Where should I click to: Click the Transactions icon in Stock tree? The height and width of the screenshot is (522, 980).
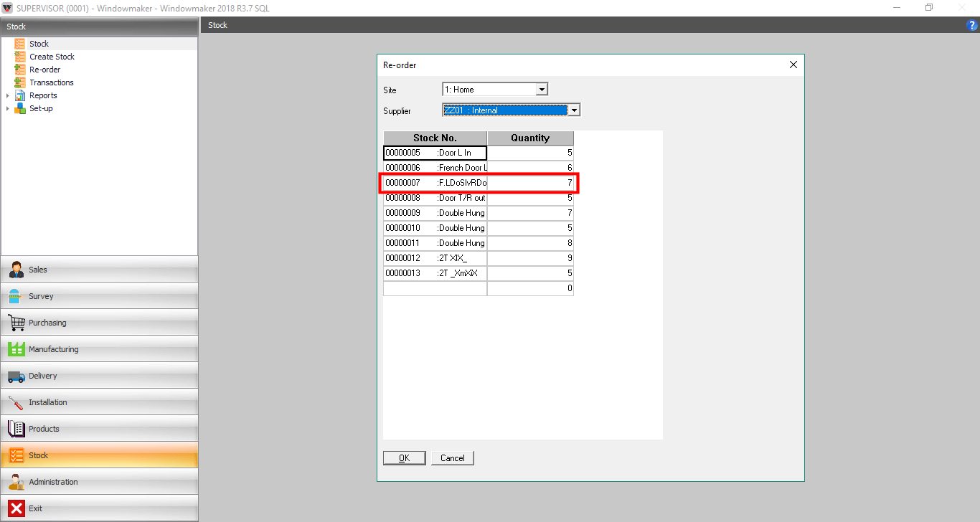(19, 82)
